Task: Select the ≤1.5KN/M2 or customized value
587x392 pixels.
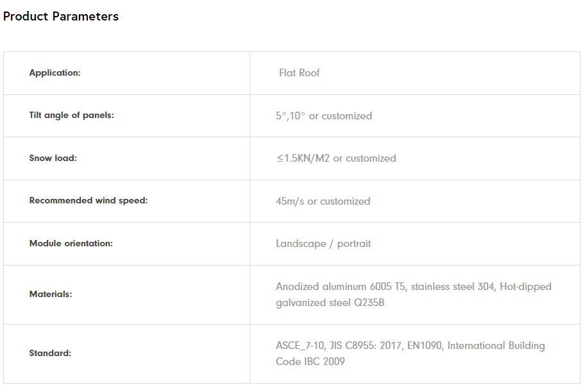Action: (336, 158)
